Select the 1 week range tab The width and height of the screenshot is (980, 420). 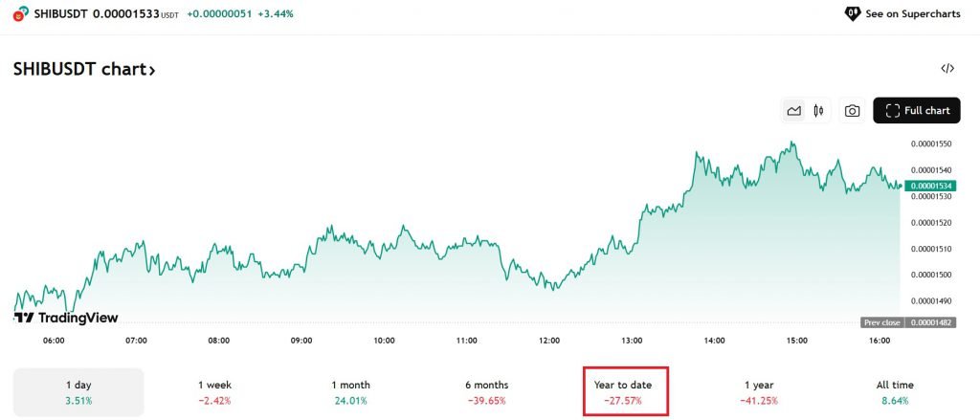214,391
